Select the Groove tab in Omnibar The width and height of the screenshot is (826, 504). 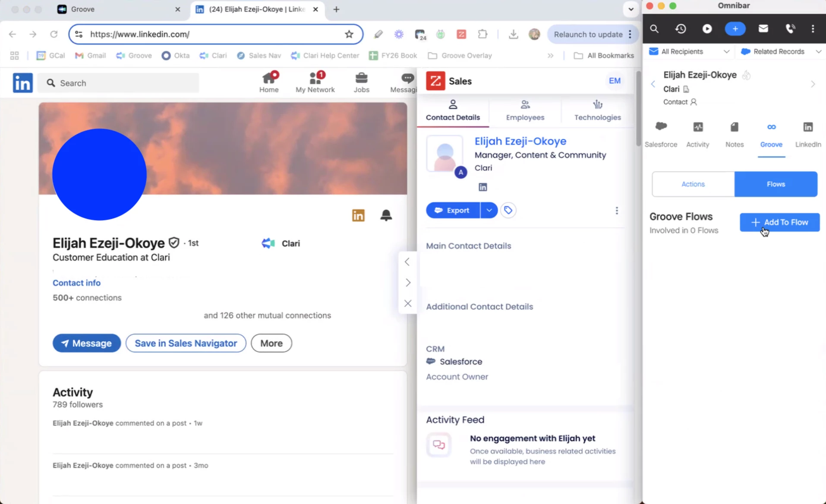coord(771,135)
